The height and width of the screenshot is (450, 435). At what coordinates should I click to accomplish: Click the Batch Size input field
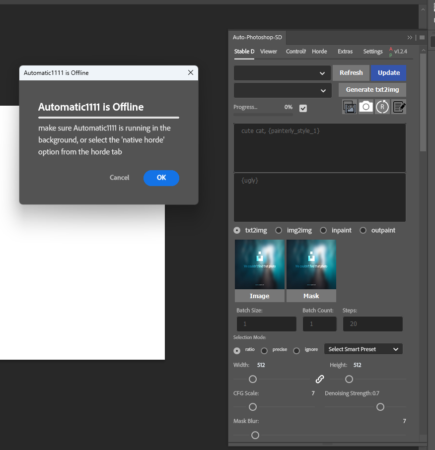click(x=266, y=324)
